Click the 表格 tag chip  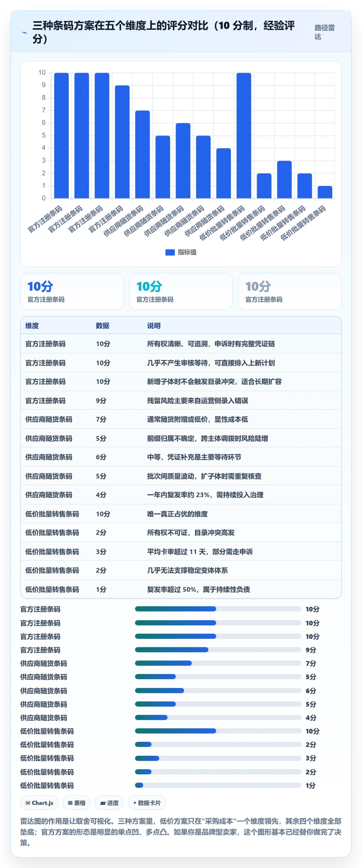click(x=77, y=803)
